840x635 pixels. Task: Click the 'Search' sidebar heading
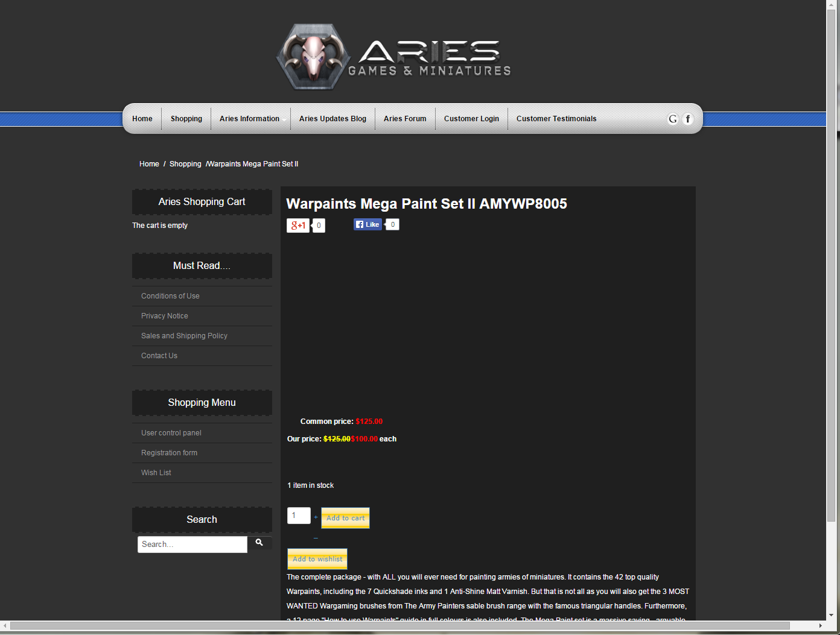click(202, 520)
